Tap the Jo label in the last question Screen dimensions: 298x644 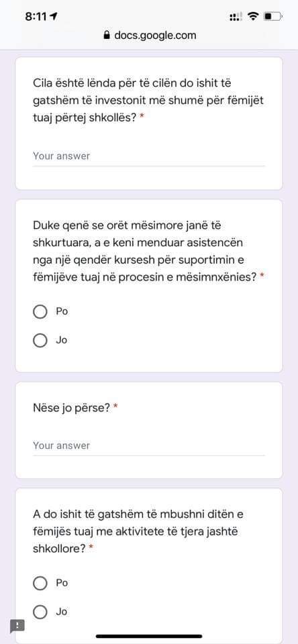pos(61,612)
